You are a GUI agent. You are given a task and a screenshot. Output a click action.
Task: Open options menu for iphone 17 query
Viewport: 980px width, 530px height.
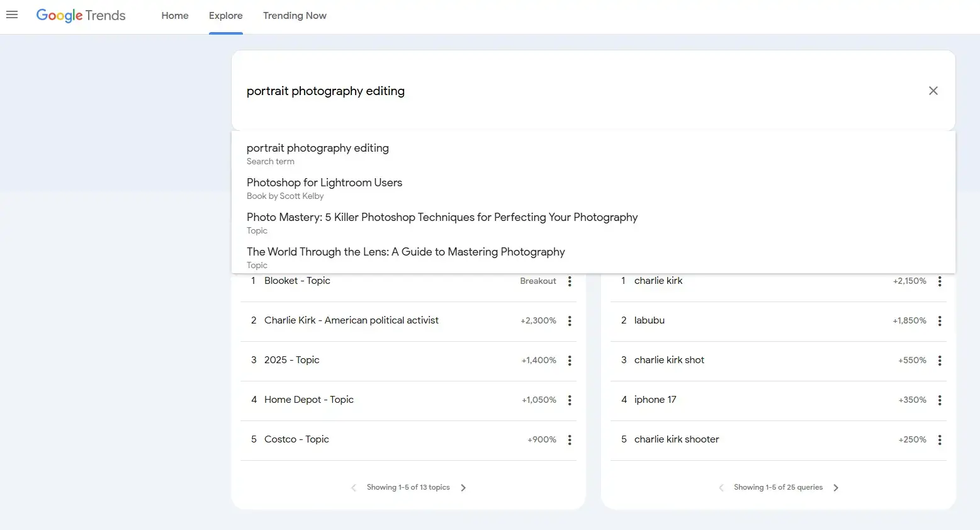pos(940,400)
